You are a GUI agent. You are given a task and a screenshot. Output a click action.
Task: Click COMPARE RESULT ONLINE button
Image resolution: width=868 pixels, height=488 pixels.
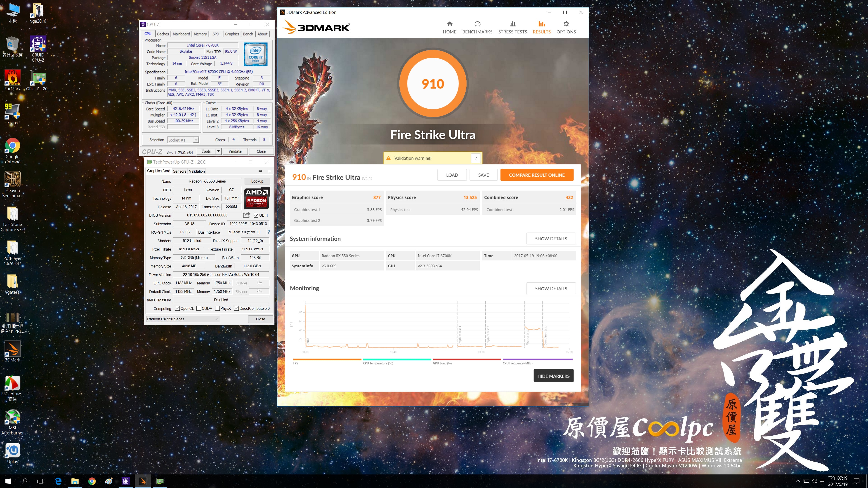[537, 175]
